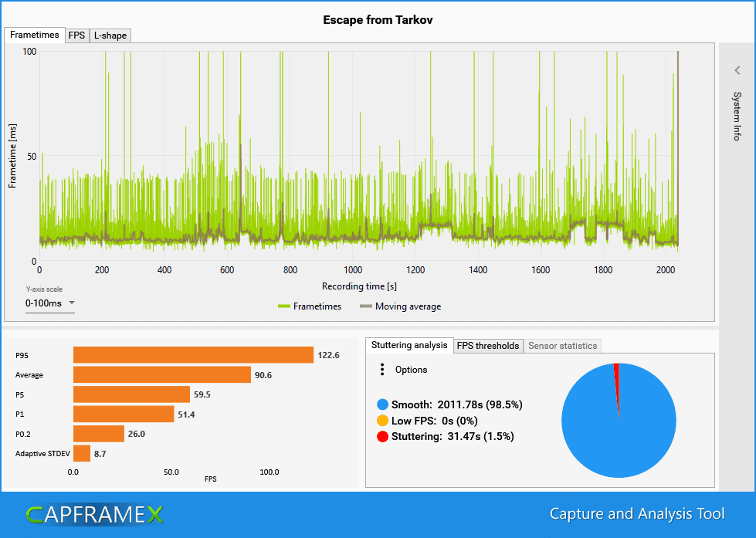Click the "Average" row label

tap(29, 375)
